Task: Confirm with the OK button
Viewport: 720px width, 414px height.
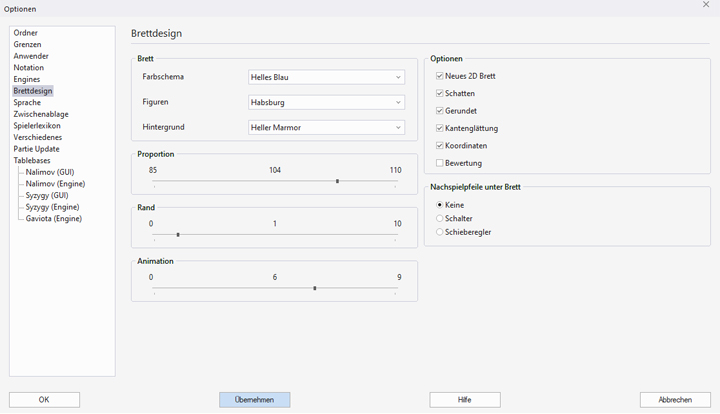Action: coord(44,400)
